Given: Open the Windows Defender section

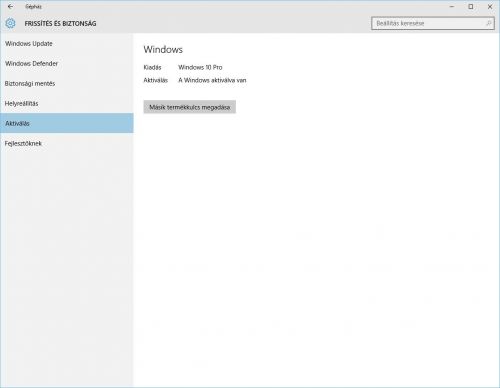Looking at the screenshot, I should click(x=67, y=64).
